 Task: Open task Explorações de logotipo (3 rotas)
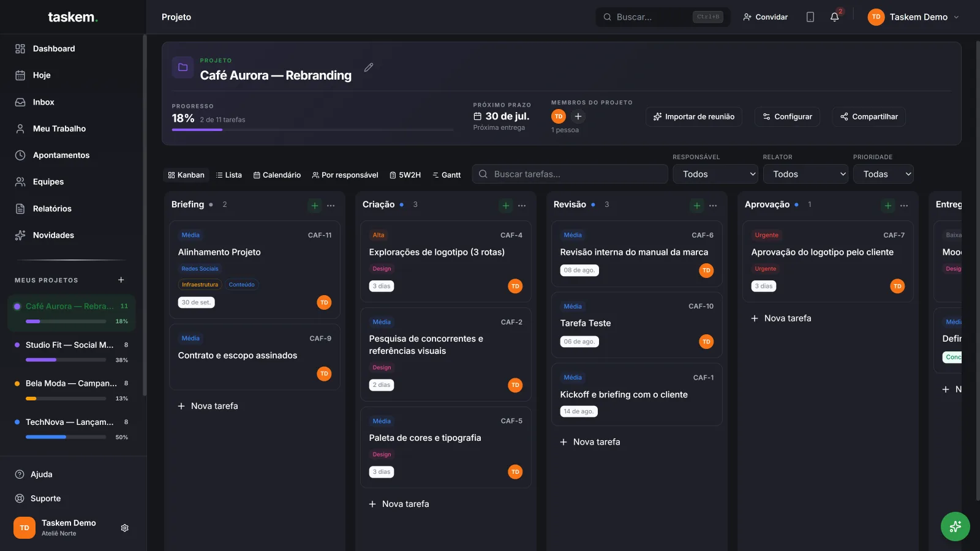tap(446, 261)
